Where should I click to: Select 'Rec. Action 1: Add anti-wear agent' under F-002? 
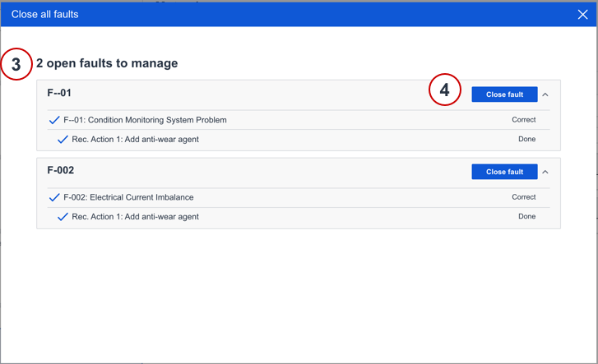136,217
